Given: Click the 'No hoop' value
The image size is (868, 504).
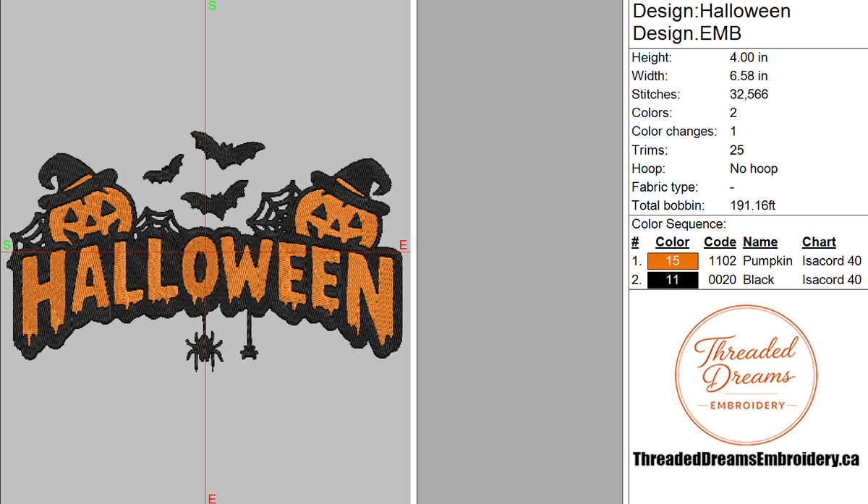Looking at the screenshot, I should [x=754, y=168].
